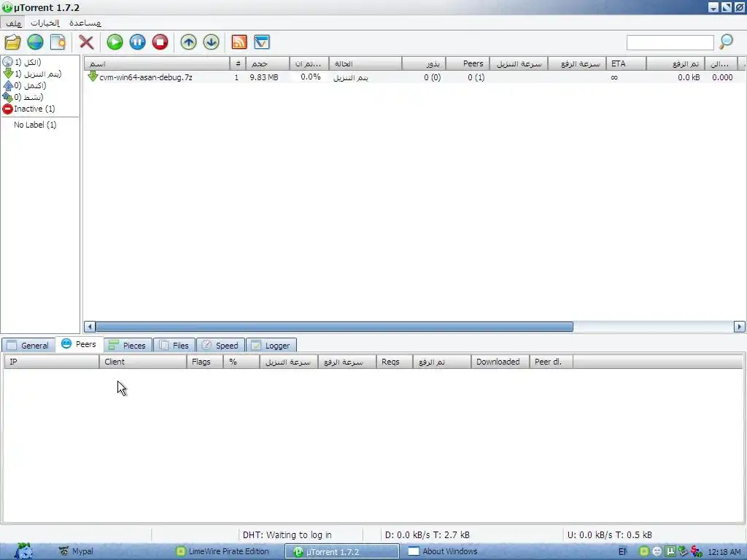Sort peers by Peer dl. column header
This screenshot has width=747, height=560.
(x=551, y=362)
